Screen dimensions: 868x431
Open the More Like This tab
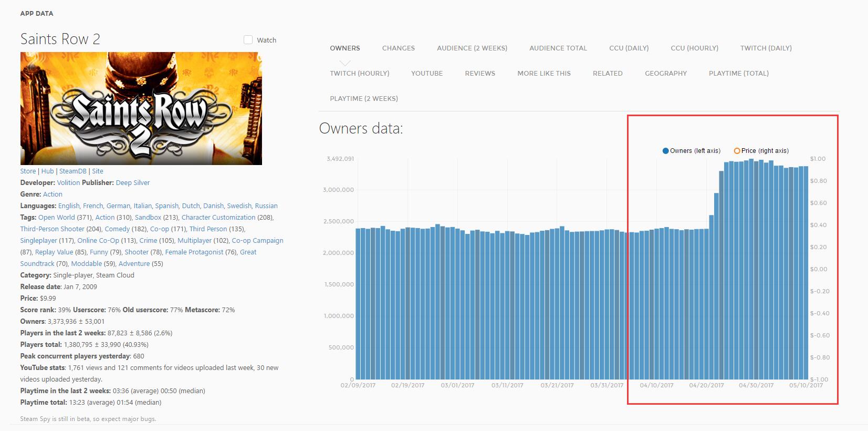(x=544, y=73)
